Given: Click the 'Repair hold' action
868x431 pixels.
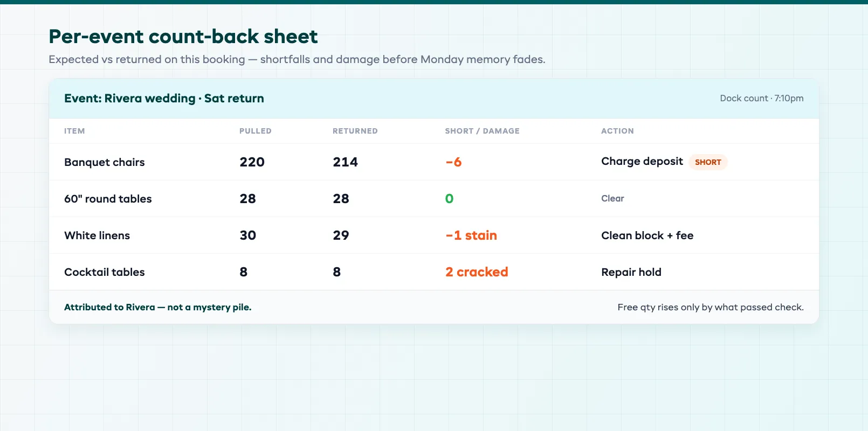Looking at the screenshot, I should pos(631,272).
